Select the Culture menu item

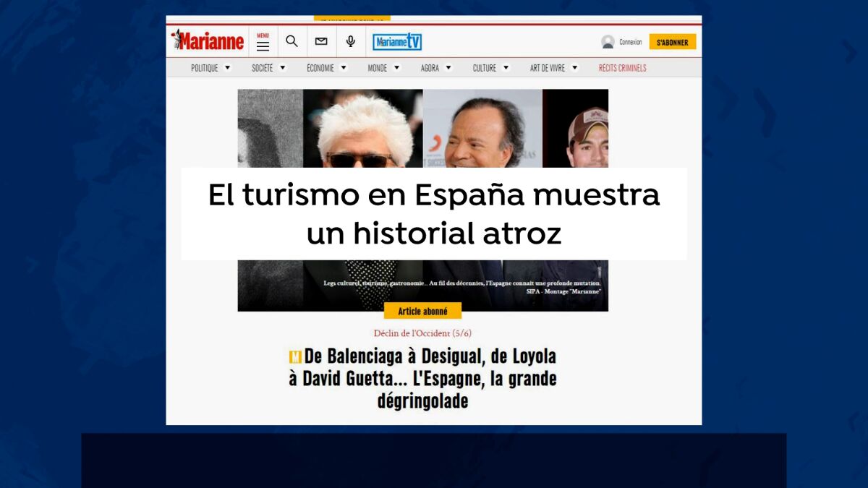click(484, 68)
